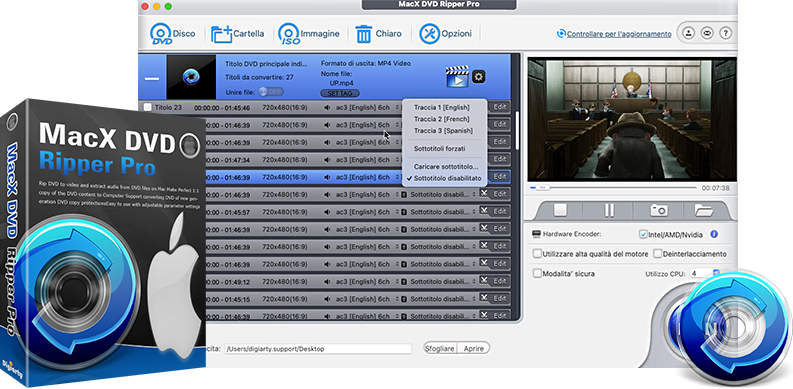Open the Opzioni wrench icon
This screenshot has height=389, width=793.
pyautogui.click(x=429, y=34)
